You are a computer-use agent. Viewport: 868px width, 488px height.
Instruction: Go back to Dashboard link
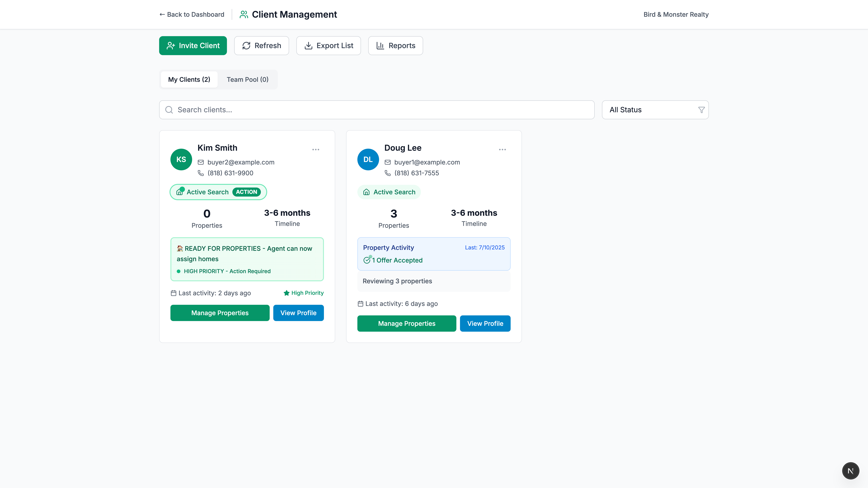[192, 14]
